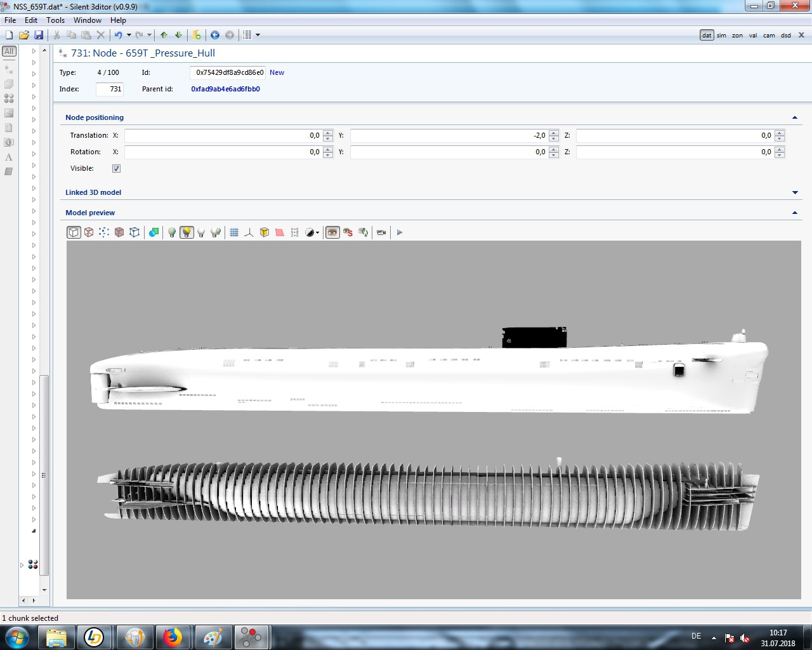
Task: Click the blue Undo arrow
Action: pos(119,35)
